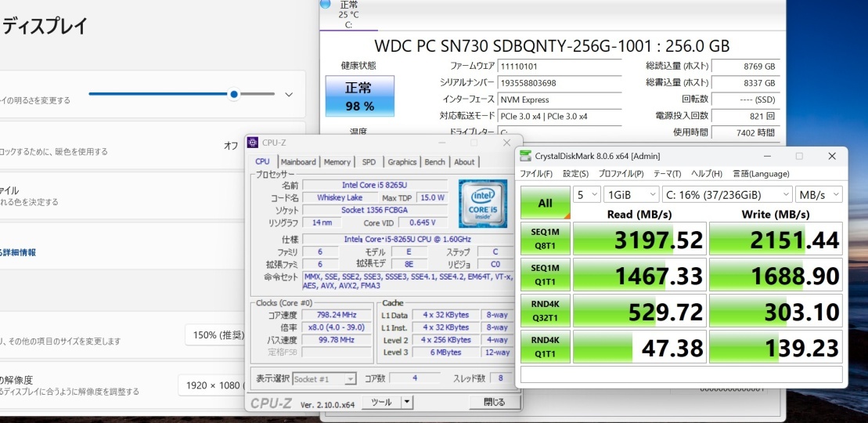Open the Socket #1 selection dropdown
The image size is (868, 423).
[x=324, y=379]
